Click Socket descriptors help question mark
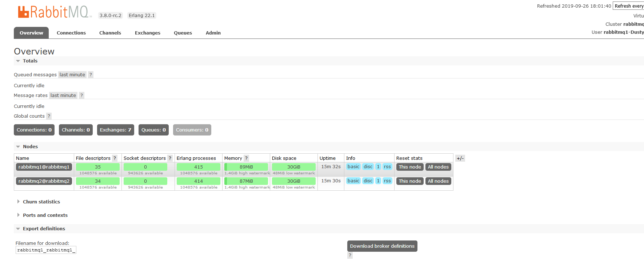 click(169, 158)
